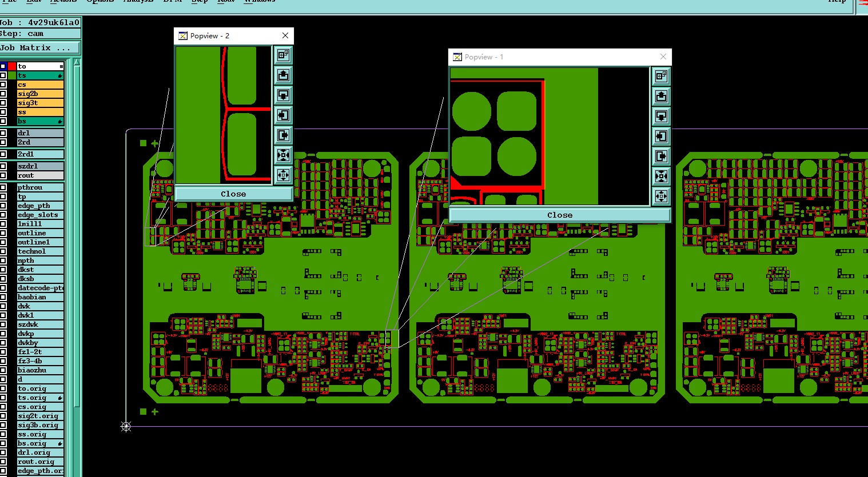Open the Popview - 1 window system menu icon
868x477 pixels.
coord(457,57)
